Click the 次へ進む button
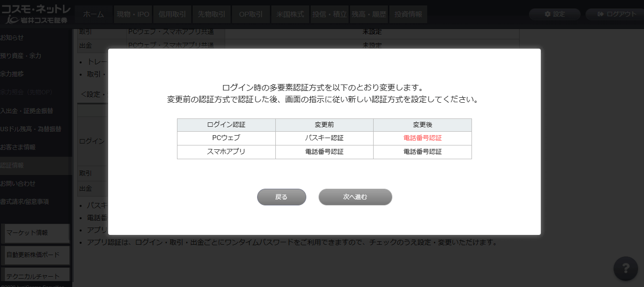The height and width of the screenshot is (287, 644). (355, 197)
